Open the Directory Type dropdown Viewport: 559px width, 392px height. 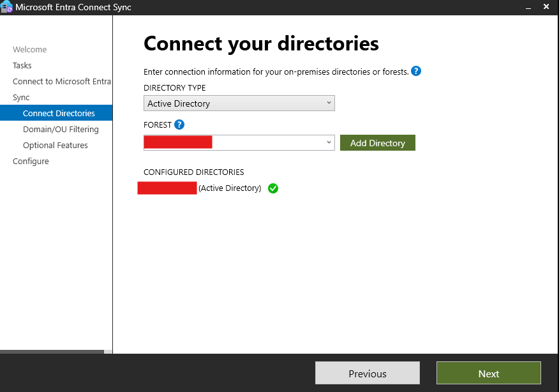239,103
